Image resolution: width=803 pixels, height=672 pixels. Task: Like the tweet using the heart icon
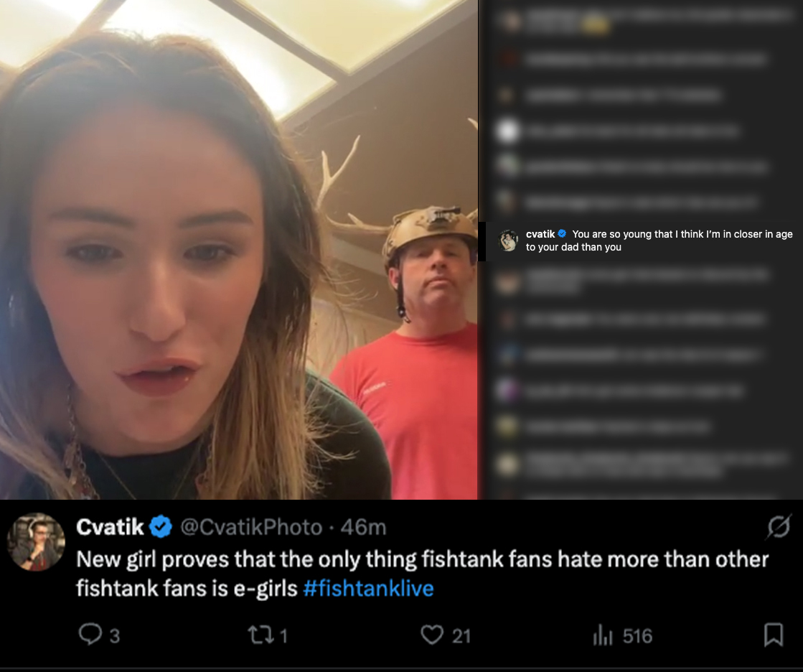coord(432,635)
